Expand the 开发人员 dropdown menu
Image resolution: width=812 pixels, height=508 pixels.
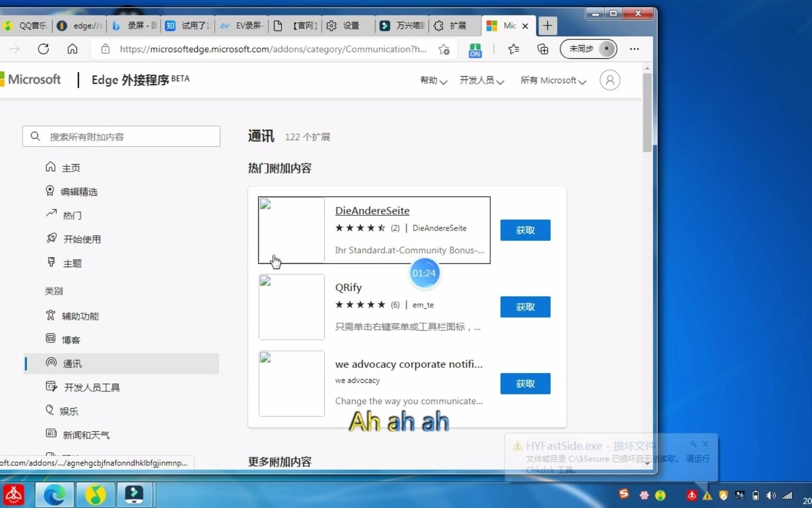pyautogui.click(x=482, y=80)
